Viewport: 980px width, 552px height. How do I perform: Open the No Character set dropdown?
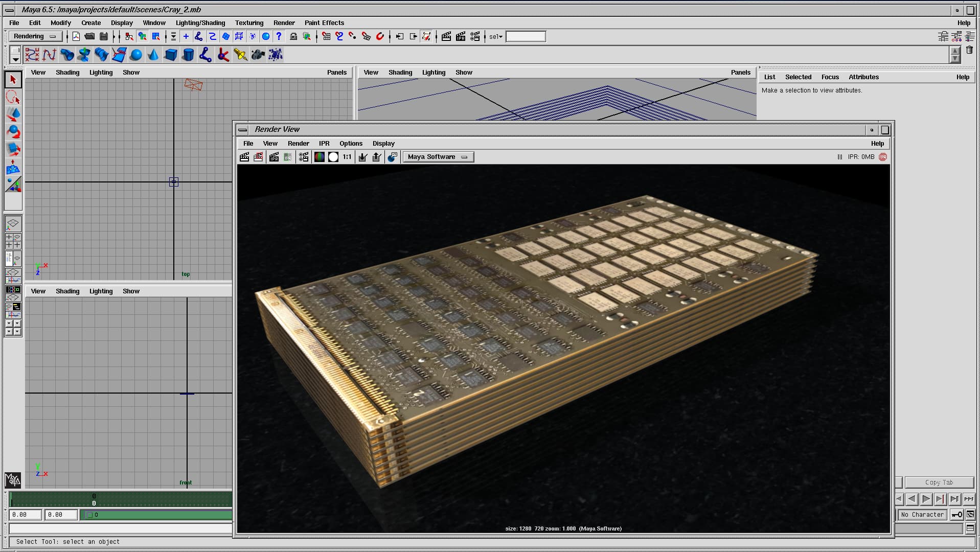coord(922,515)
